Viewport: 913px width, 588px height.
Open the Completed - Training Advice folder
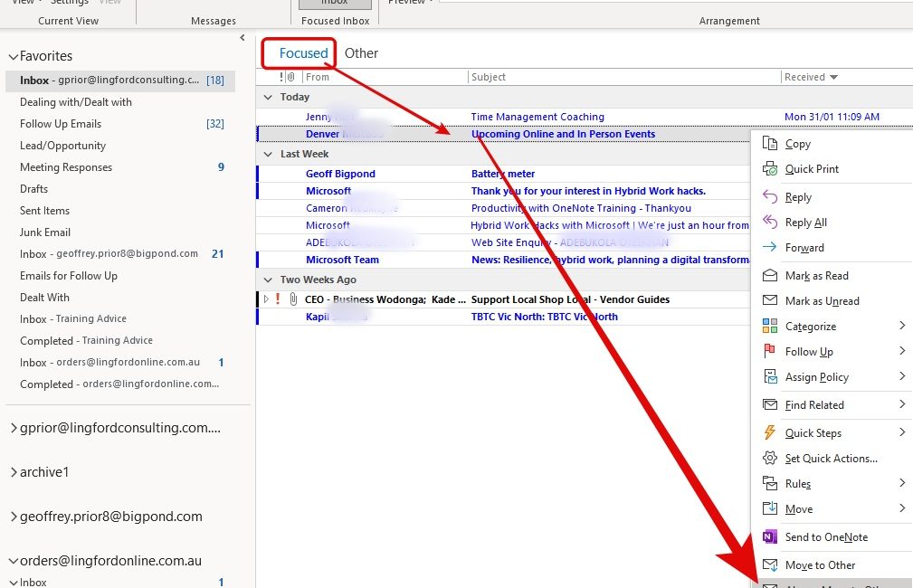tap(86, 340)
